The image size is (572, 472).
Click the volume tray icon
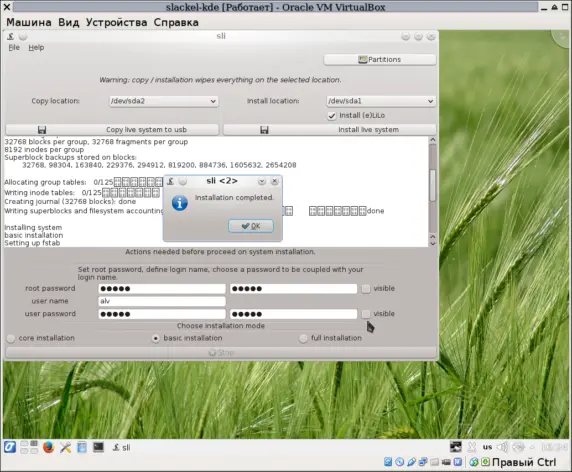coord(503,447)
